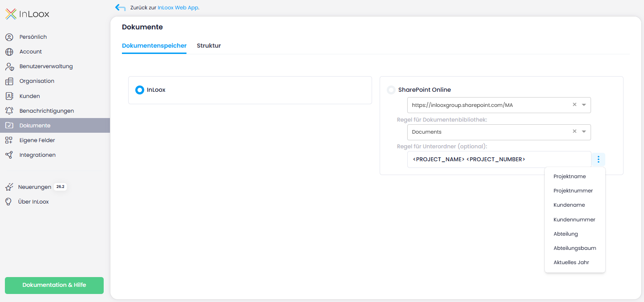Click the subfolder rule input field

(x=499, y=159)
